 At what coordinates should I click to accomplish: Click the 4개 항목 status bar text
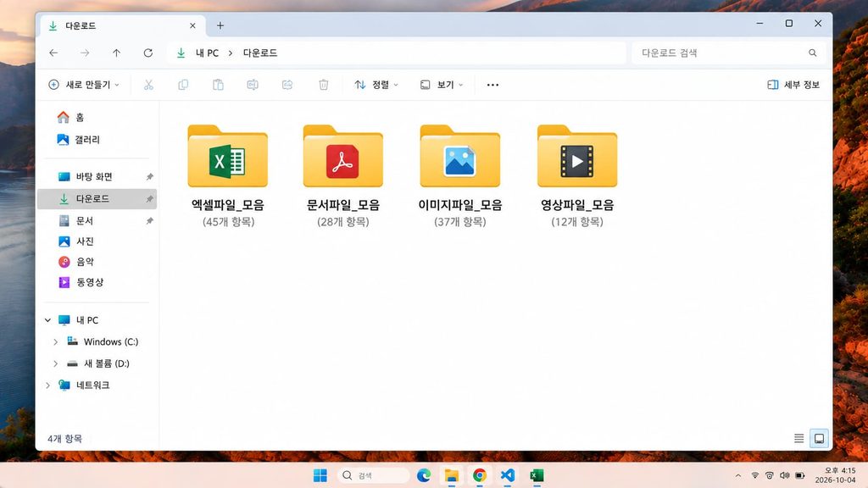[64, 439]
